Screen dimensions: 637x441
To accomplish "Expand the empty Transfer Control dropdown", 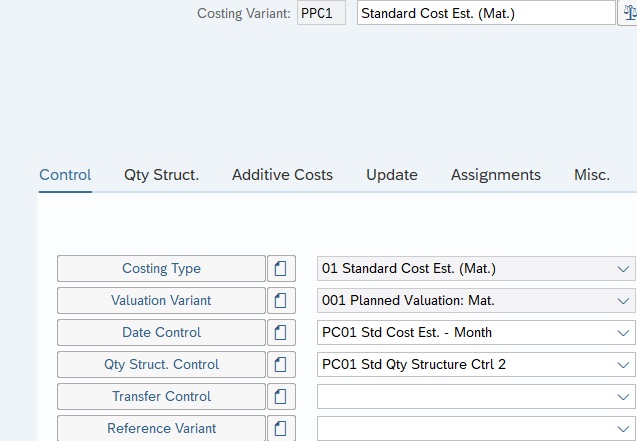I will tap(625, 397).
